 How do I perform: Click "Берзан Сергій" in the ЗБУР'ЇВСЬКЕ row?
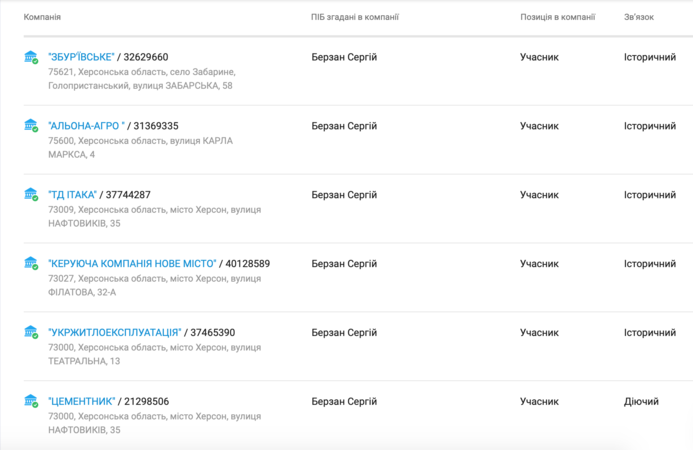coord(344,57)
